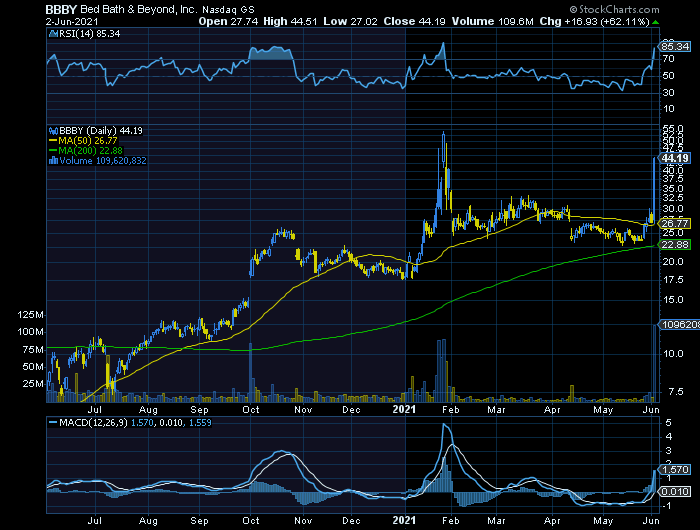Click the Close 44.19 value in header
700x530 pixels.
point(414,21)
